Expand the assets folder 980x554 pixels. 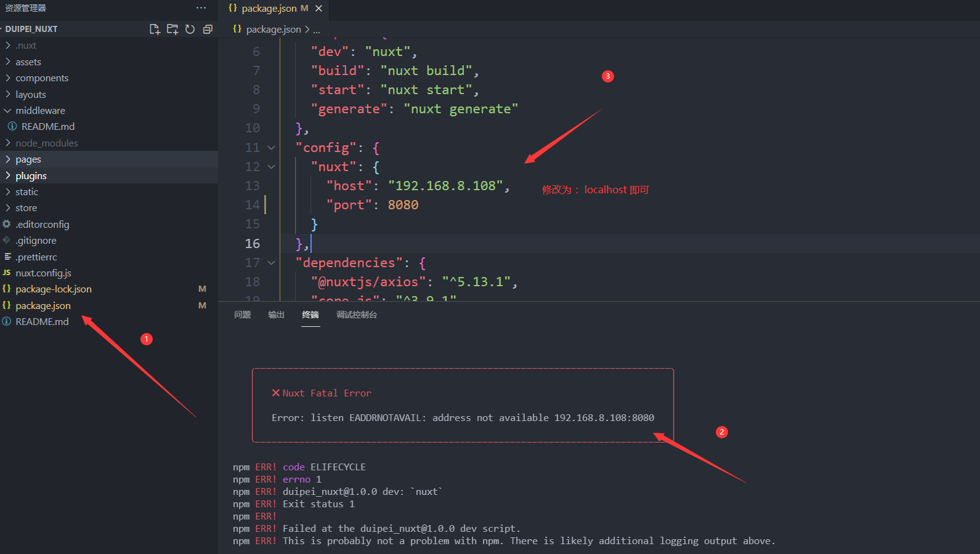point(109,62)
